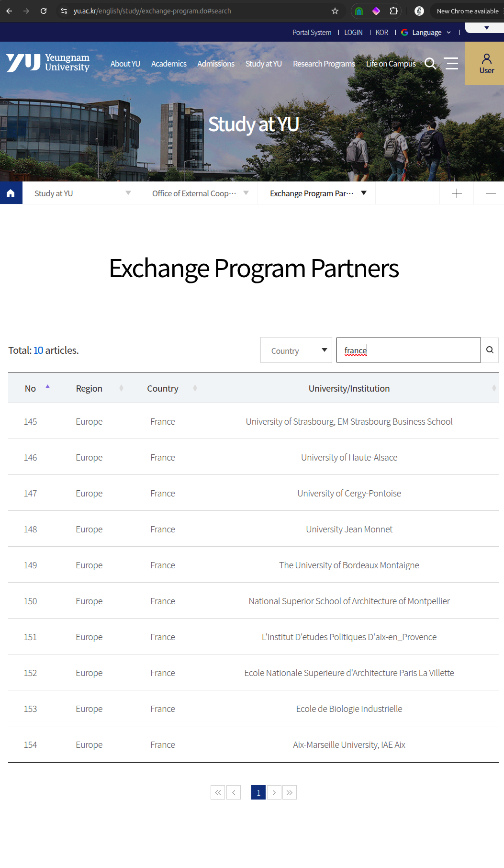Submit search with the magnifier button
The width and height of the screenshot is (504, 868).
pyautogui.click(x=490, y=350)
